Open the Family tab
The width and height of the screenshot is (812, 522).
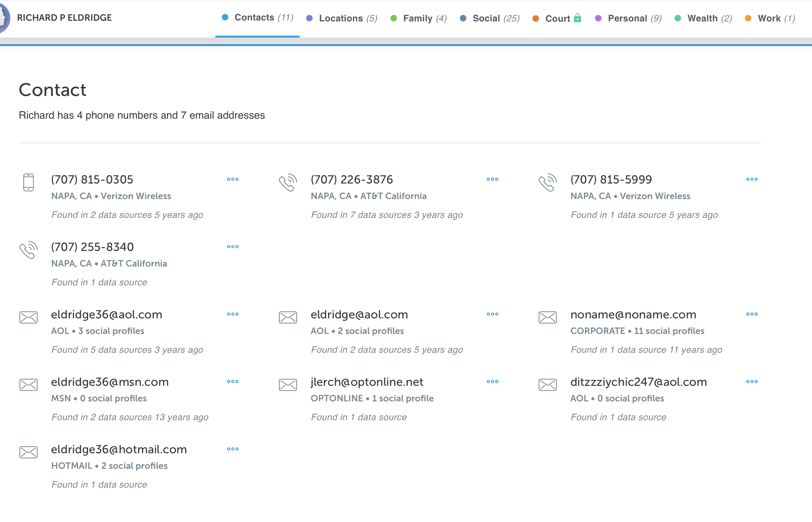pos(419,18)
